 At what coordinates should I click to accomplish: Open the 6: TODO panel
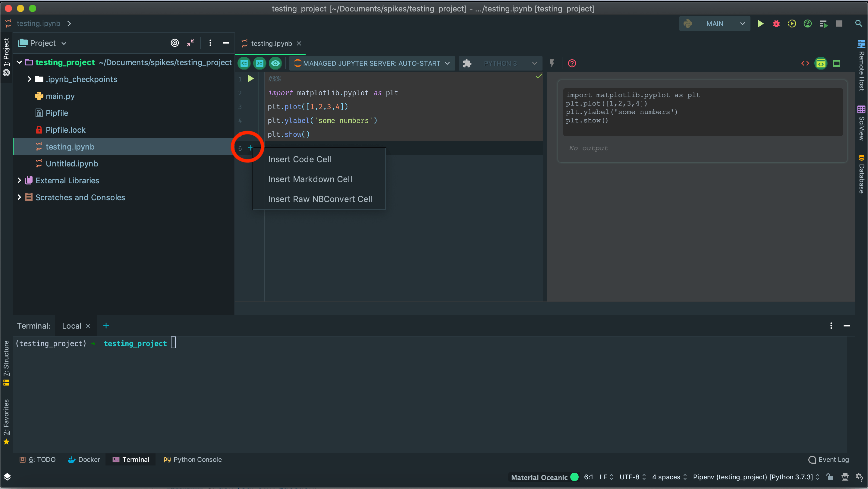[37, 459]
